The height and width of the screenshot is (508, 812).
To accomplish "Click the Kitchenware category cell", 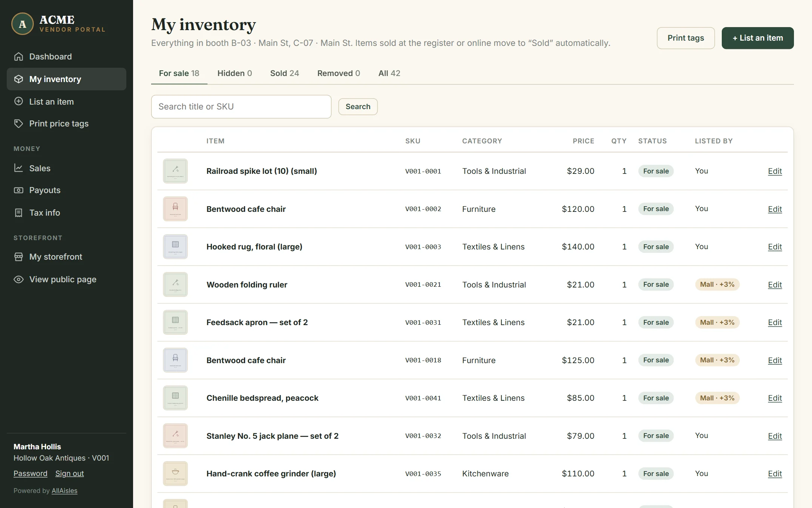I will pos(485,473).
